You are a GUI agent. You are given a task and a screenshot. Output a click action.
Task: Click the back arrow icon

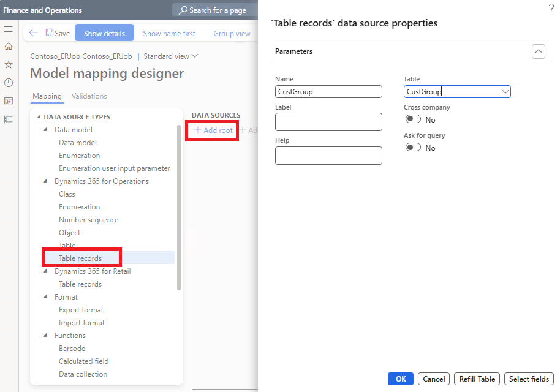34,33
